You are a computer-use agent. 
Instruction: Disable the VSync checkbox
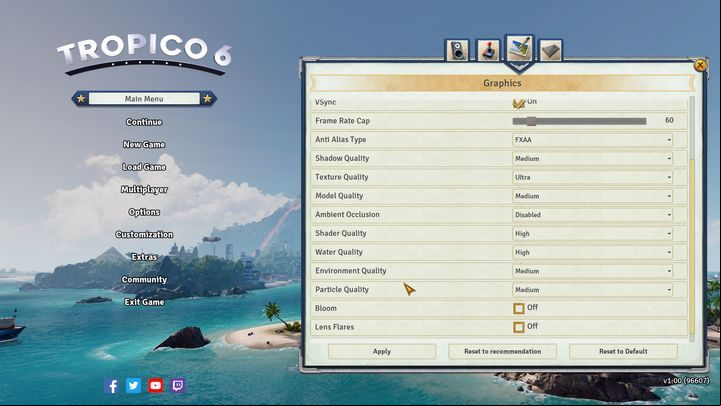[519, 103]
